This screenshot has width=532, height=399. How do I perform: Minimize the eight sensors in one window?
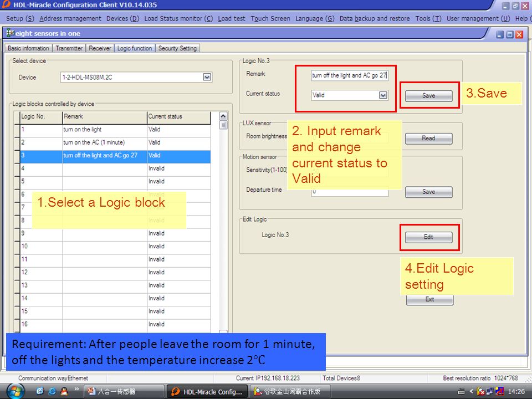(500, 34)
